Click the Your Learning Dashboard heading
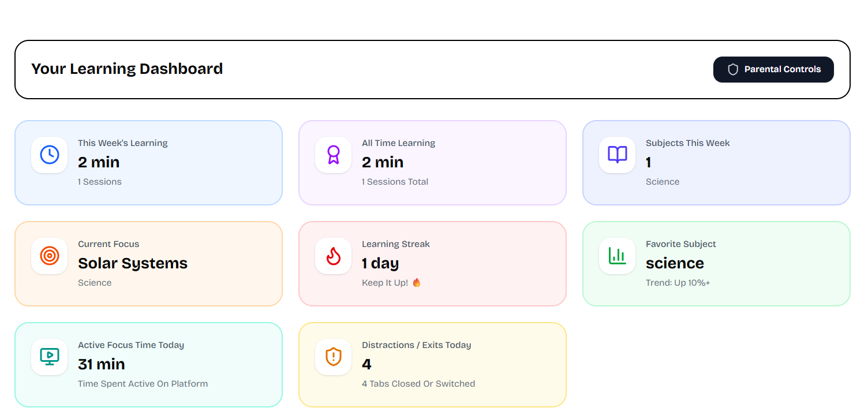The width and height of the screenshot is (868, 419). pos(127,69)
